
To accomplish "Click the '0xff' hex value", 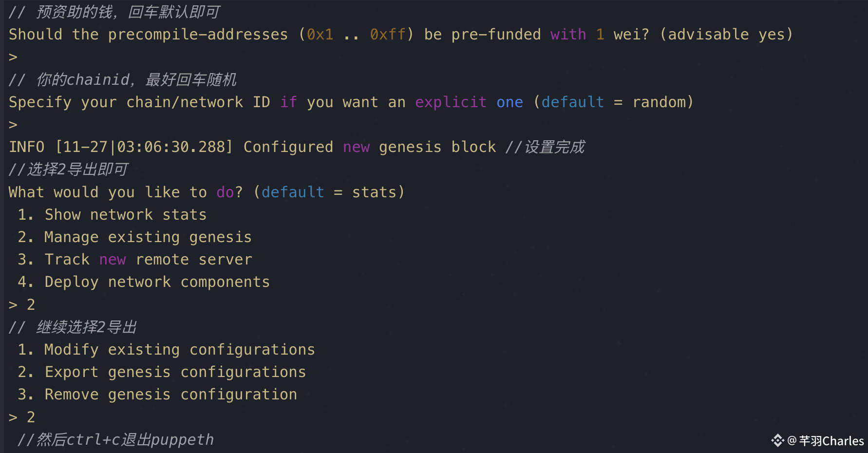I will pos(387,35).
